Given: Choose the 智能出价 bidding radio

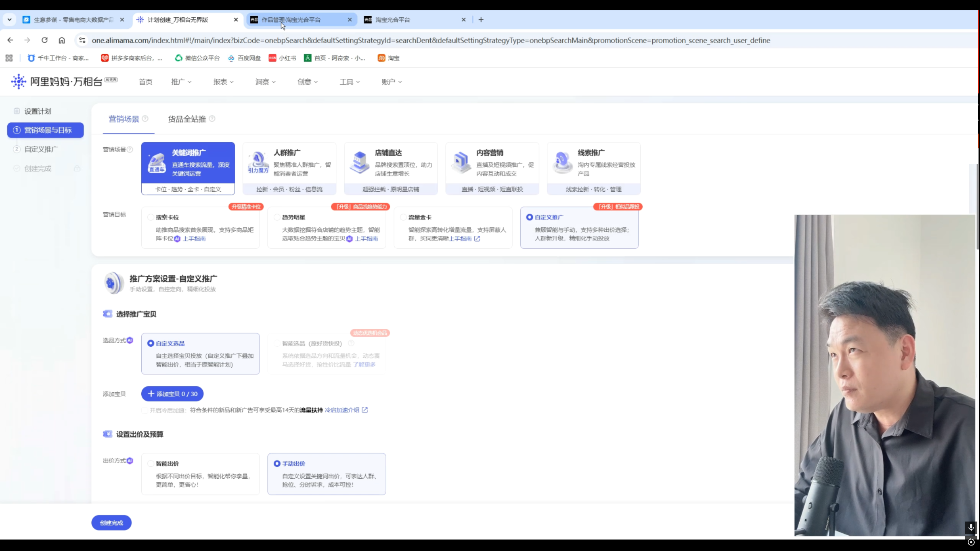Looking at the screenshot, I should 151,464.
